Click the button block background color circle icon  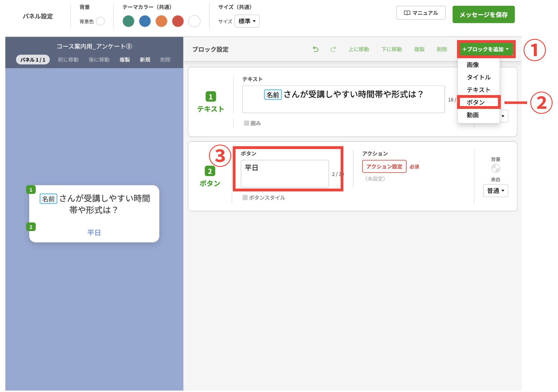(496, 168)
